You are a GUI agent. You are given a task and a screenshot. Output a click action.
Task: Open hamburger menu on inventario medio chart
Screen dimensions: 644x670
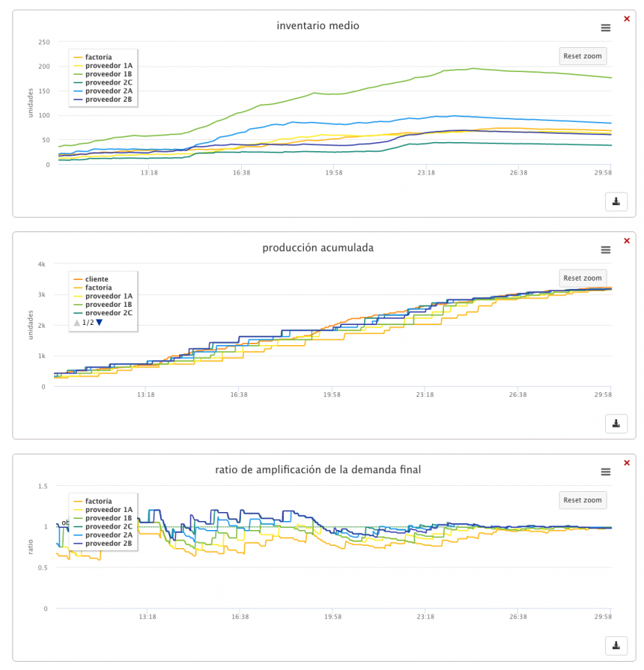pos(605,28)
